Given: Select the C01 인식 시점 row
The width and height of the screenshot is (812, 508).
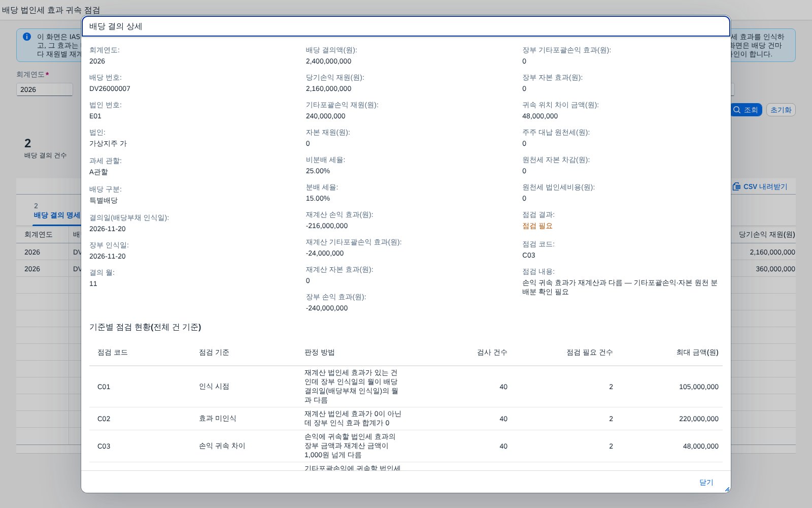Looking at the screenshot, I should [x=406, y=387].
